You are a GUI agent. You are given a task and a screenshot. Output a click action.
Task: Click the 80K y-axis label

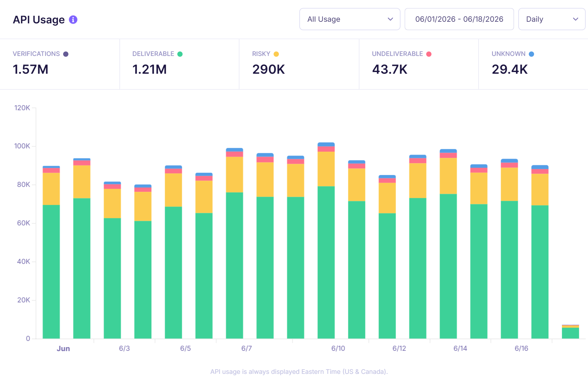[23, 184]
